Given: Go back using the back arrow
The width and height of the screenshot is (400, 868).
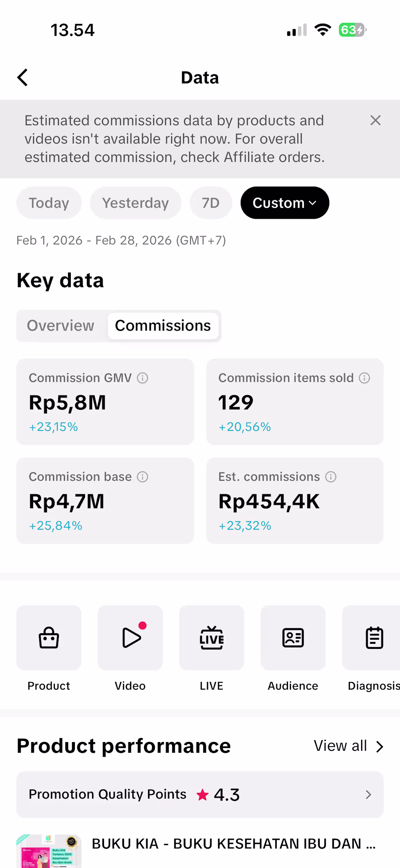Looking at the screenshot, I should point(23,78).
